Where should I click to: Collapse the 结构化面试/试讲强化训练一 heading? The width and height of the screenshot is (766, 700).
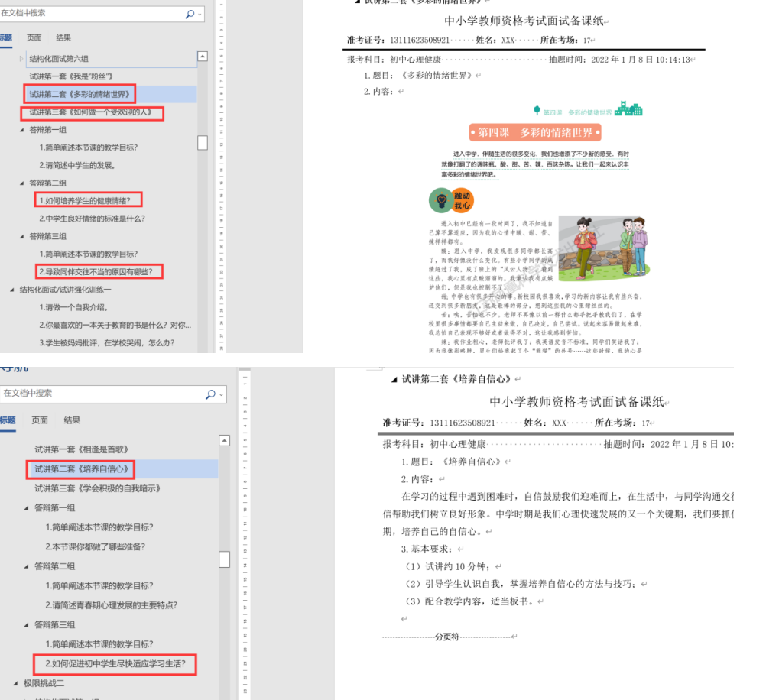click(x=12, y=290)
